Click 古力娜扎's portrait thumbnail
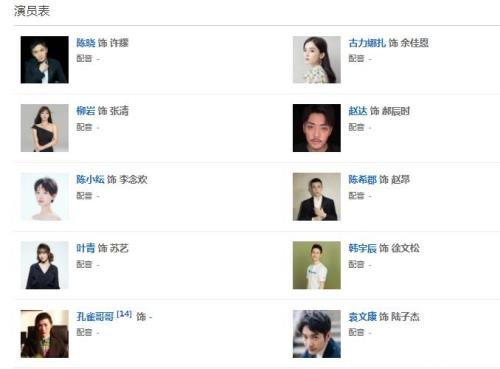Screen dimensions: 500x369 [317, 60]
